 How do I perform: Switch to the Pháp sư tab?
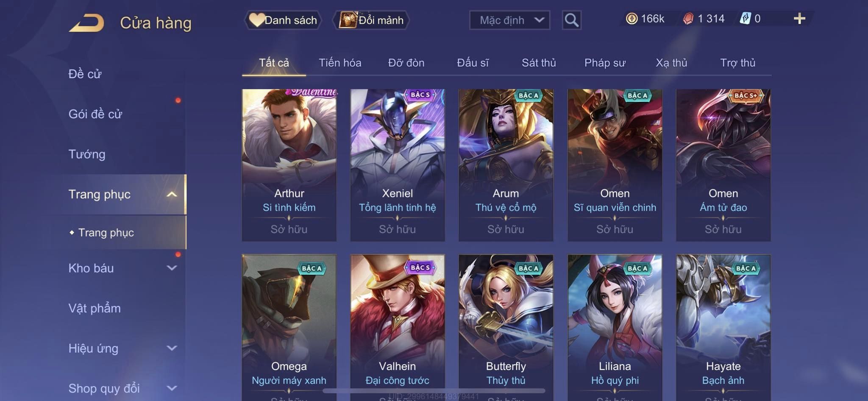point(605,63)
